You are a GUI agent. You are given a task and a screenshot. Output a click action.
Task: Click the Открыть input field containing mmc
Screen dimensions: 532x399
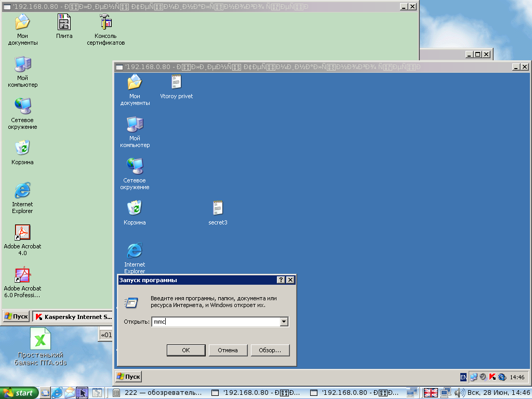coord(215,322)
